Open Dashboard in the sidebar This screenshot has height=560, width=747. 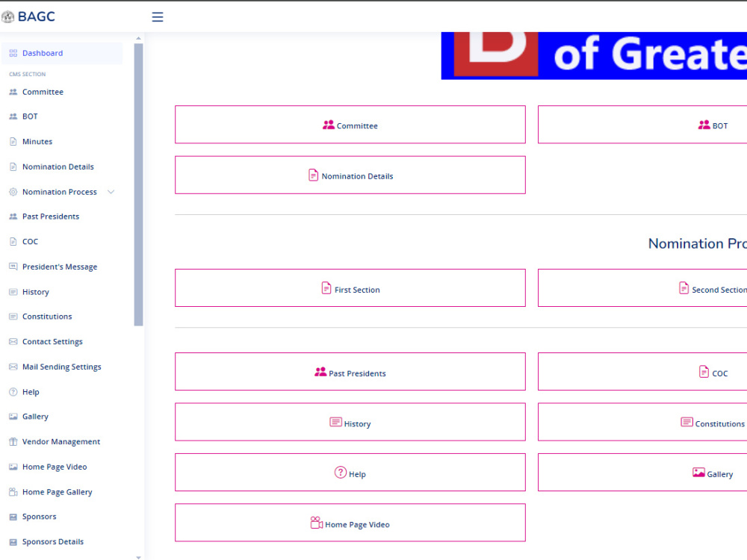point(62,53)
